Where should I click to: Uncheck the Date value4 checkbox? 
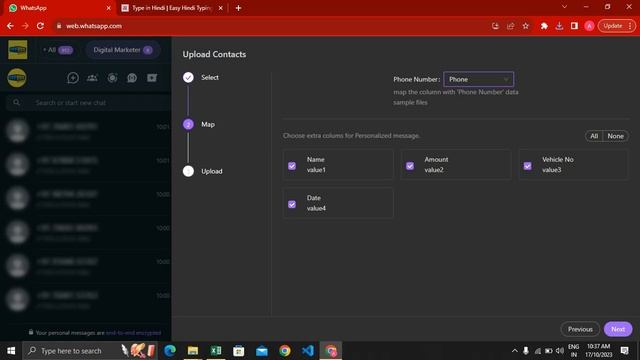(x=292, y=204)
